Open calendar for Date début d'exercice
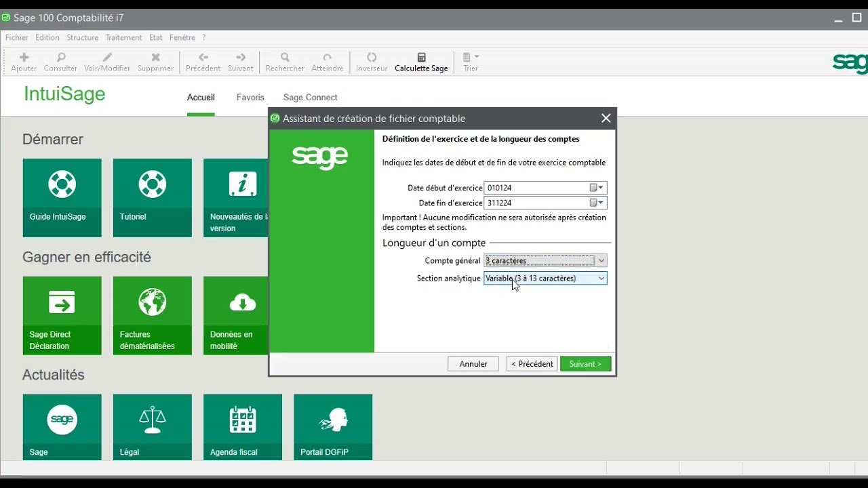 coord(596,188)
